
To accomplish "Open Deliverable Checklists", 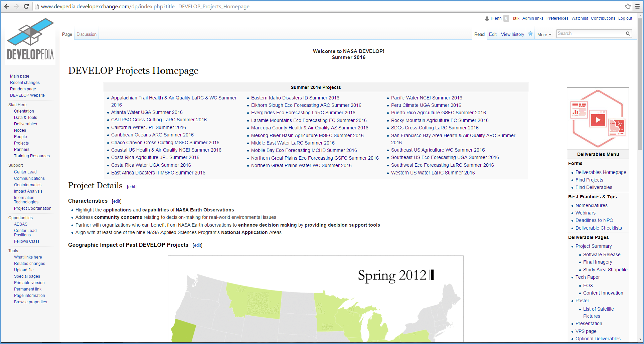I will click(x=599, y=228).
